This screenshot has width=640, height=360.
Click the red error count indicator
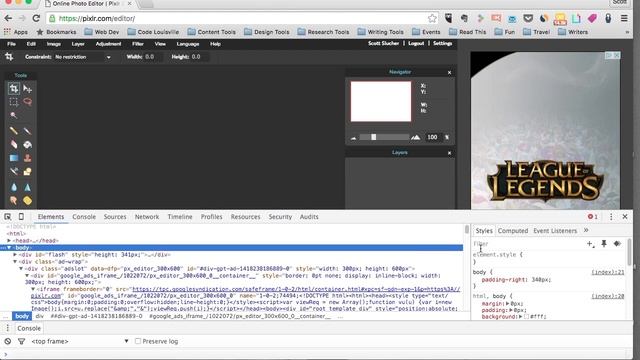[x=593, y=217]
